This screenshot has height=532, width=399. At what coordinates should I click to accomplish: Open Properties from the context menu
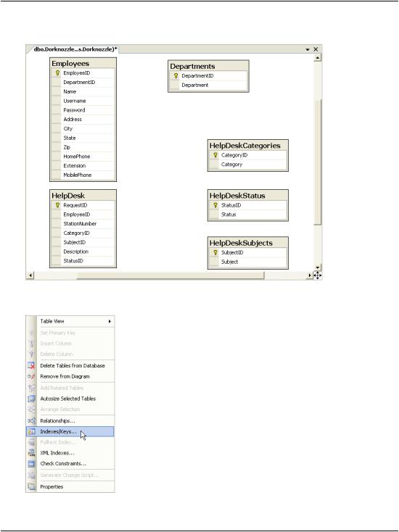(70, 487)
